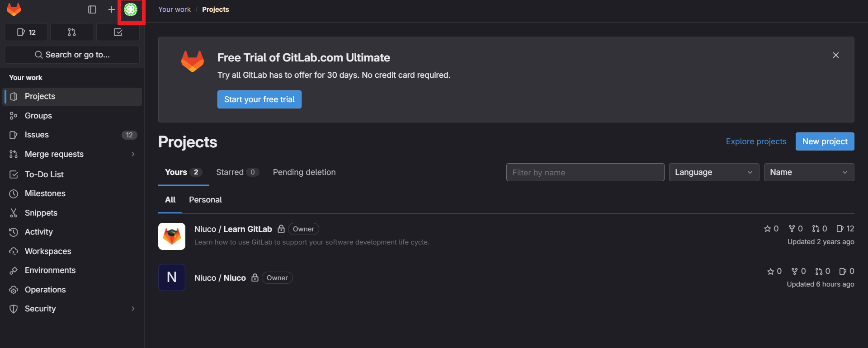Click the Learn GitLab merge requests count
868x348 pixels.
[x=820, y=229]
